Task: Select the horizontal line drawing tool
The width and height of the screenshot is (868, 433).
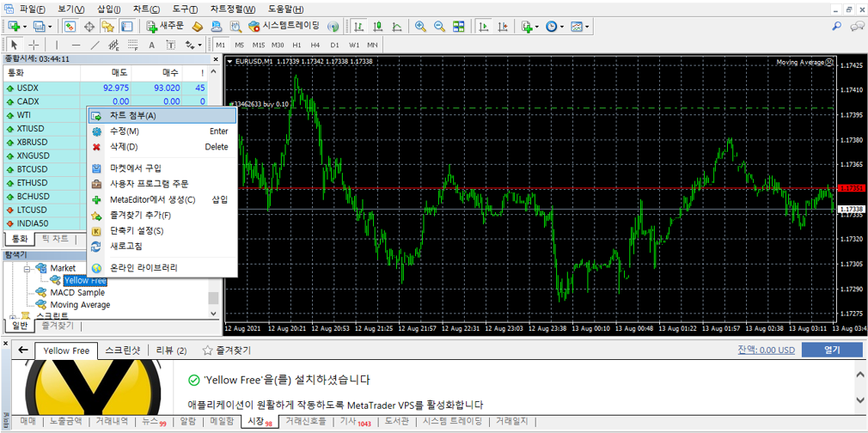Action: [x=76, y=45]
